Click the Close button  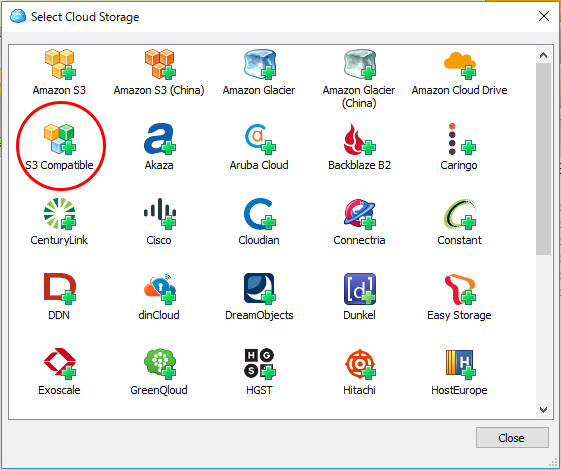pos(512,437)
